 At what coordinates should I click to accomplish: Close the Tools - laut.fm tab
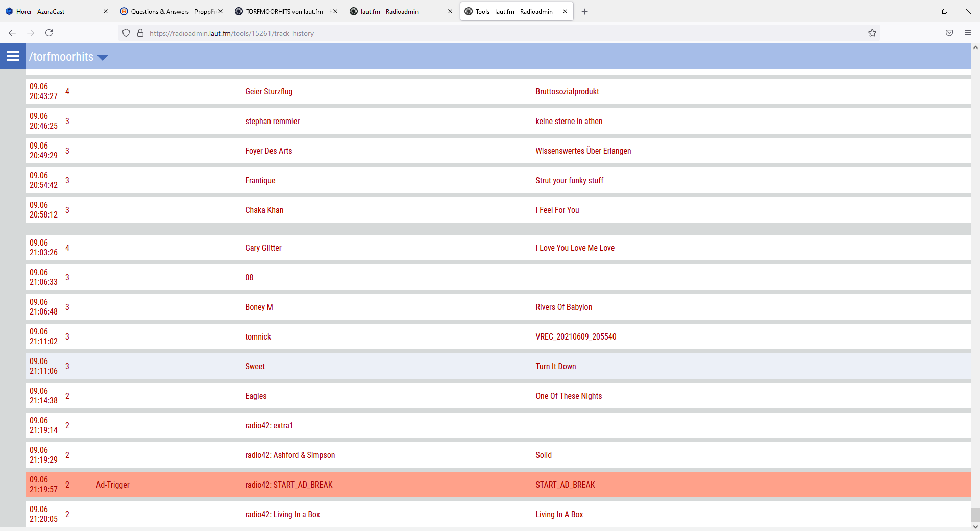(565, 11)
